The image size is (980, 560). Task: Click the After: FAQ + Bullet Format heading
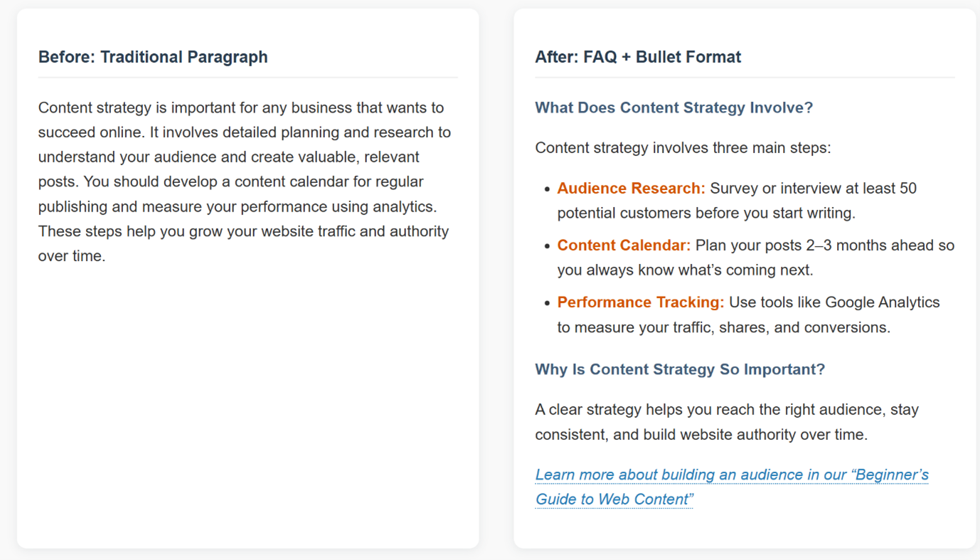[638, 57]
